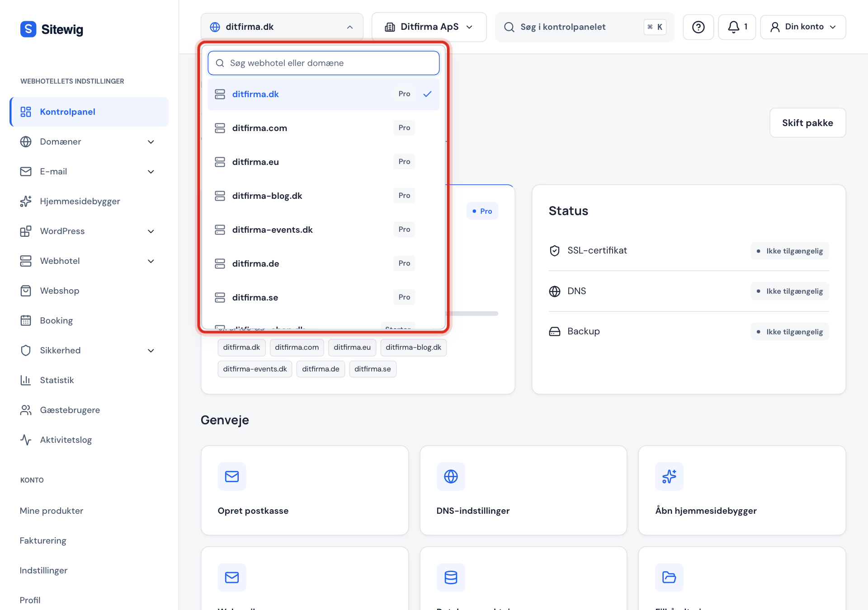The height and width of the screenshot is (610, 868).
Task: Click the envelope icon on Opret postkasse card
Action: 232,476
